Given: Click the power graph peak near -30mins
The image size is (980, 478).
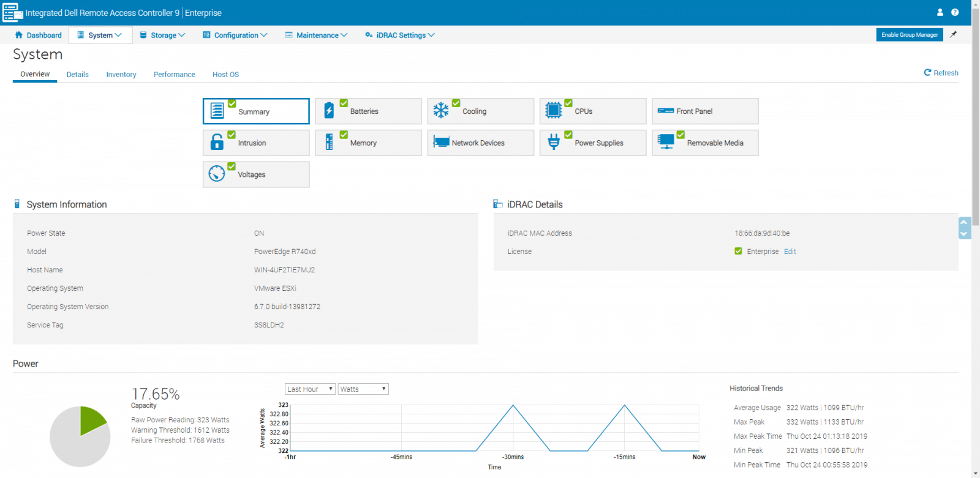Looking at the screenshot, I should pyautogui.click(x=513, y=405).
